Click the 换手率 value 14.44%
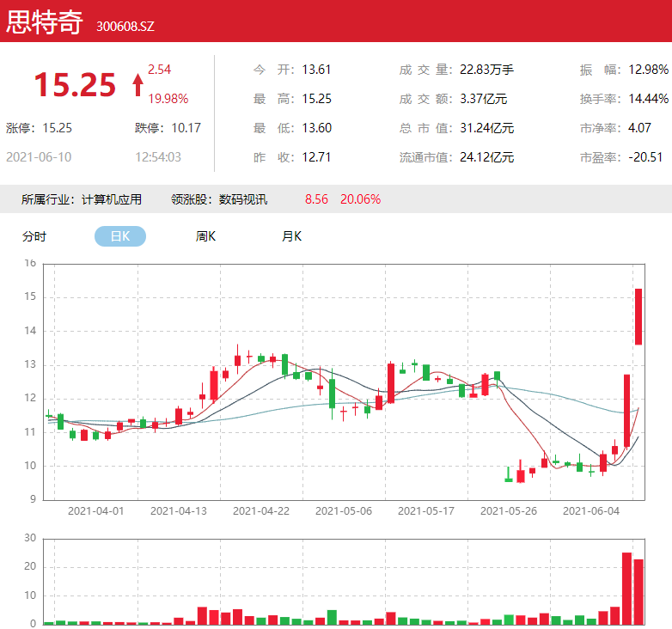Image resolution: width=672 pixels, height=629 pixels. (x=649, y=99)
